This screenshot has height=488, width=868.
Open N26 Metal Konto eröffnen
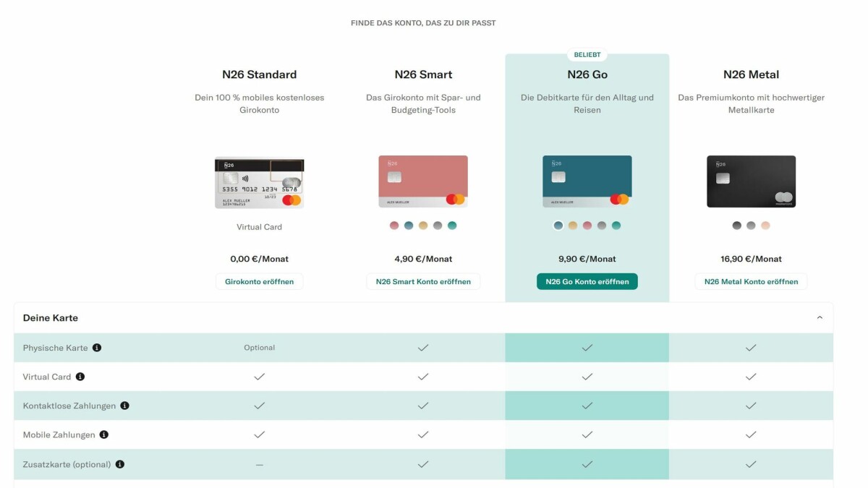tap(751, 281)
